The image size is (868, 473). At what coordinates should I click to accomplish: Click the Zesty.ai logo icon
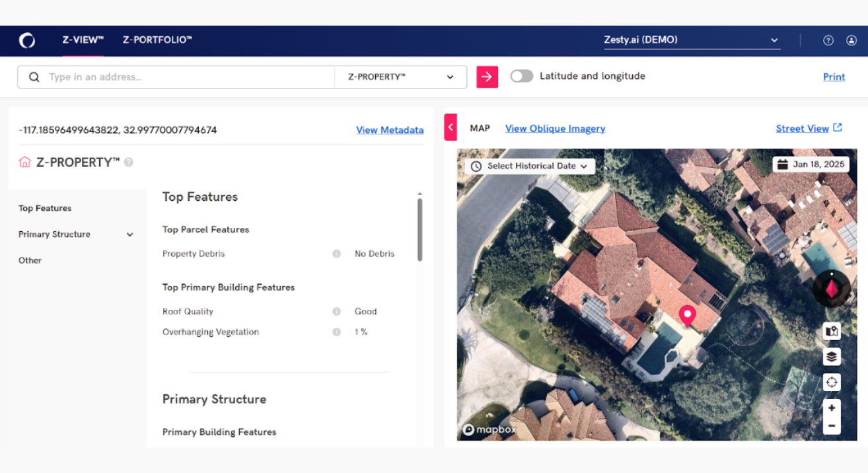27,40
